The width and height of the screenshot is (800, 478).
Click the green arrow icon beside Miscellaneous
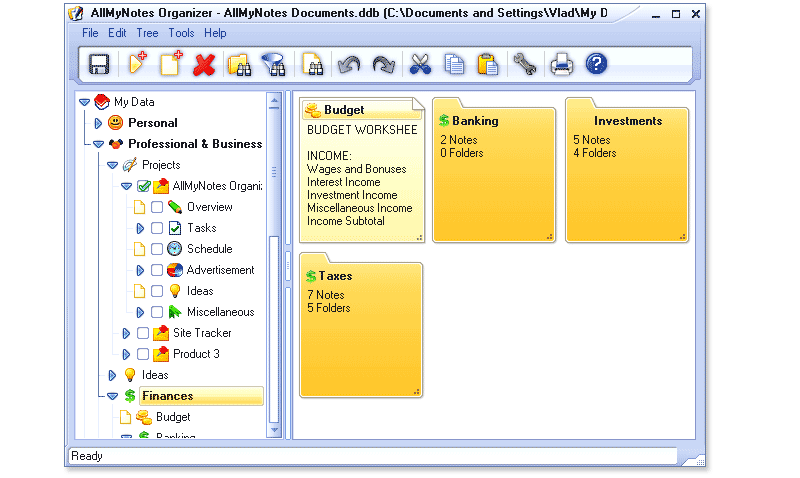(174, 312)
